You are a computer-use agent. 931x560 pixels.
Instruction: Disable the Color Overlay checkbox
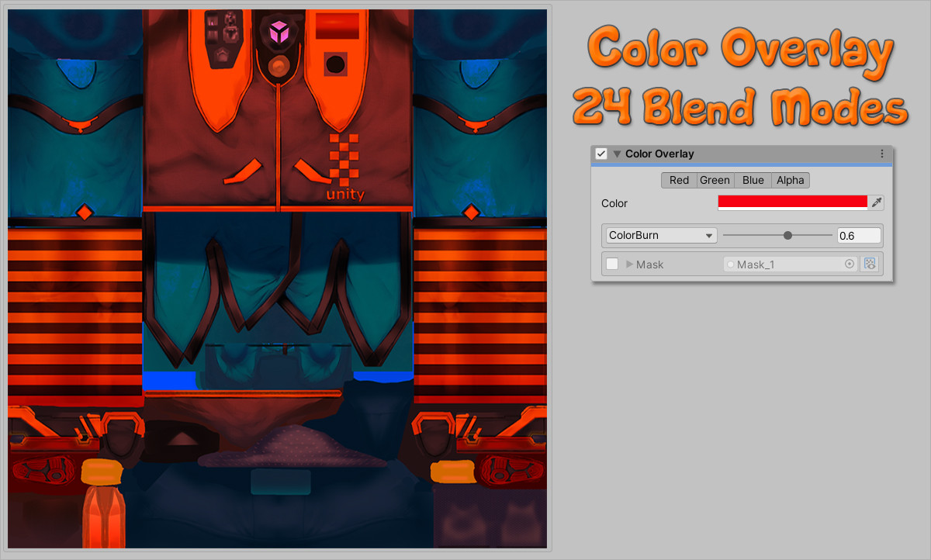(601, 154)
